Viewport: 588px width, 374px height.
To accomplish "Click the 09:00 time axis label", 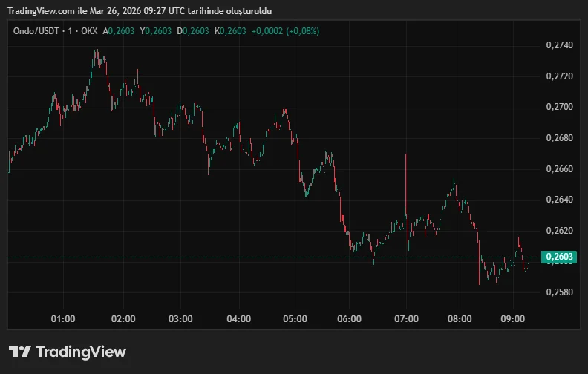I will tap(513, 319).
